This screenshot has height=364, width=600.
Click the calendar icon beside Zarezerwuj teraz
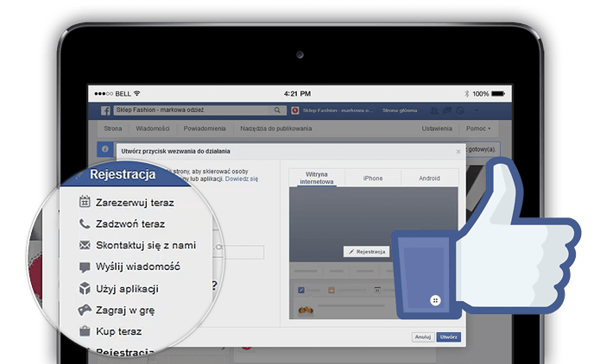point(85,203)
